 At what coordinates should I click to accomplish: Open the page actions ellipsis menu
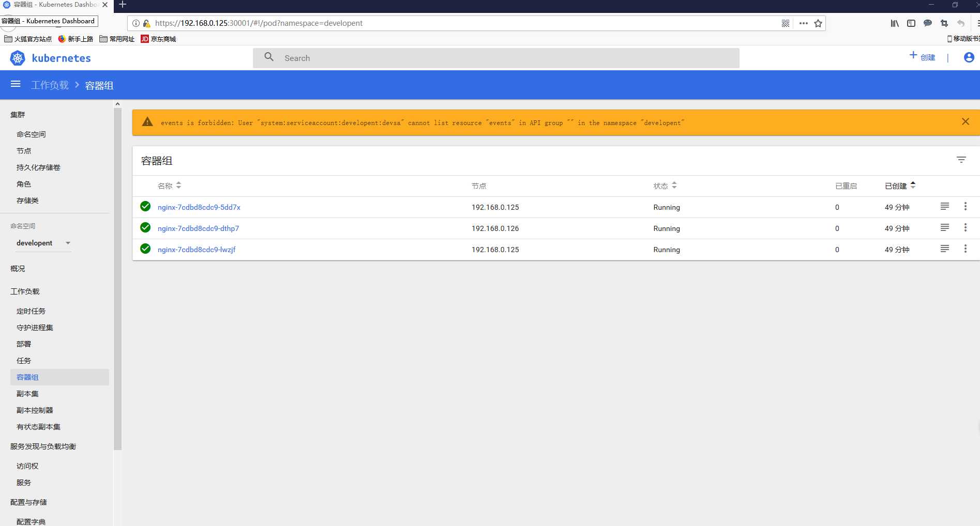tap(803, 23)
